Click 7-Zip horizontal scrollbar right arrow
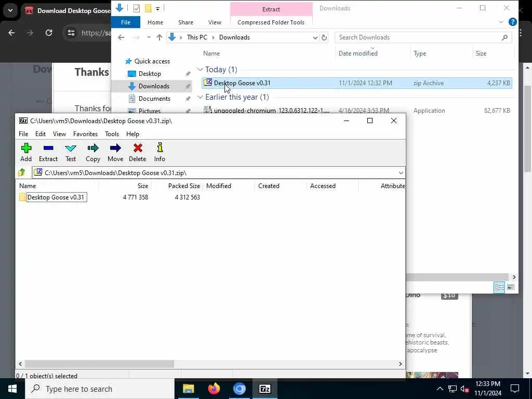 [401, 364]
